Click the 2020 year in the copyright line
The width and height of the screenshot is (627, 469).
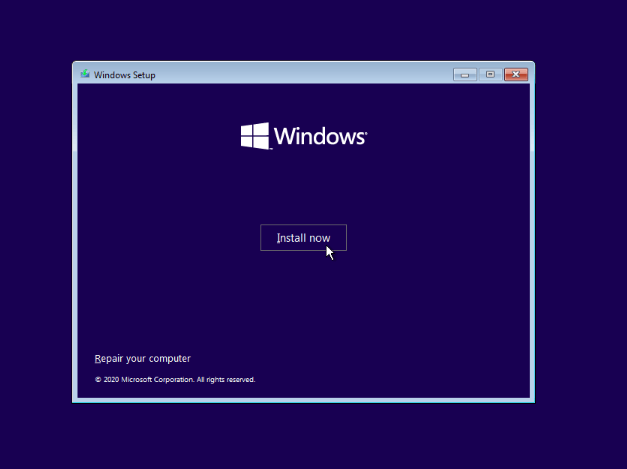(111, 380)
